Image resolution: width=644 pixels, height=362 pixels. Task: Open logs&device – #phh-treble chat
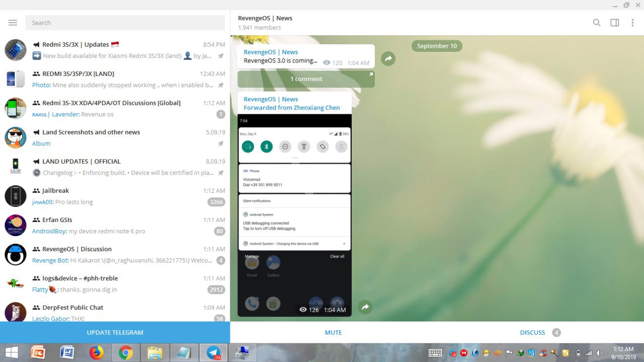click(115, 283)
